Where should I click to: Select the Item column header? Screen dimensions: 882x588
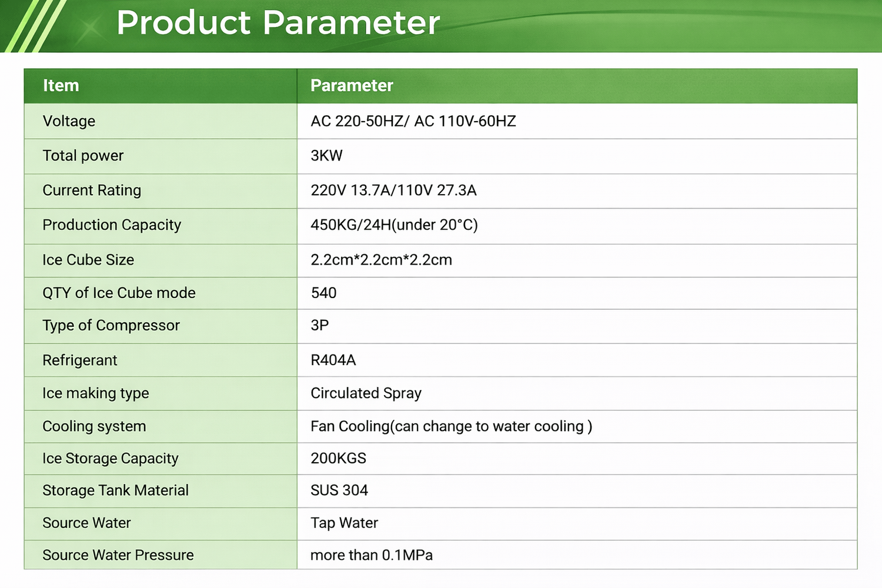61,86
